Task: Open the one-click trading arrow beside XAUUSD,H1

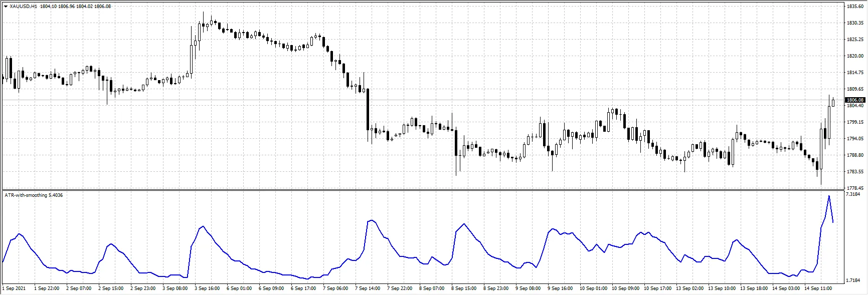Action: (x=6, y=7)
